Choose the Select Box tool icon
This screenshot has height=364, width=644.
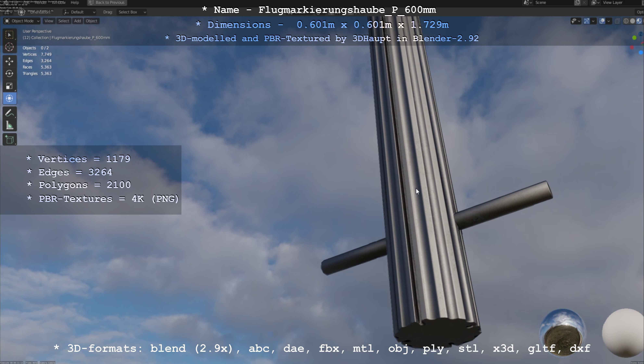point(9,34)
